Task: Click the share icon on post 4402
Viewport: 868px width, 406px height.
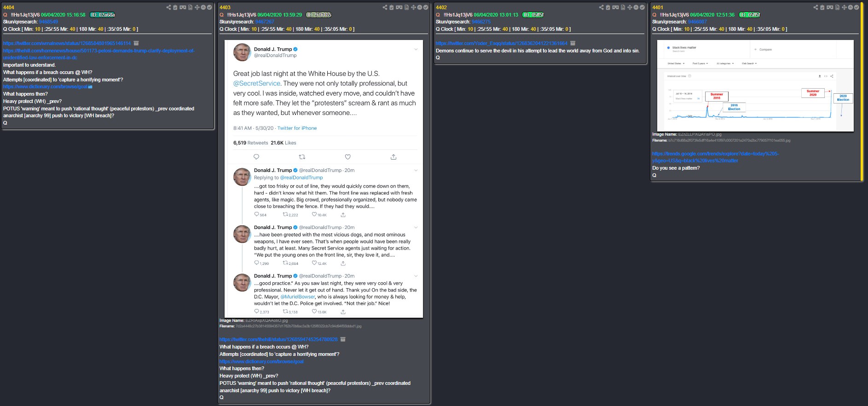Action: click(x=601, y=7)
